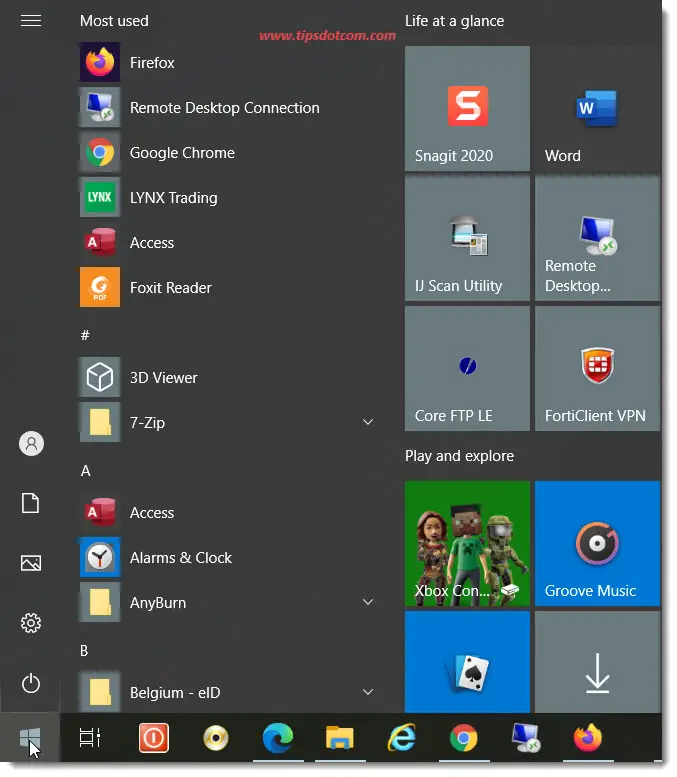This screenshot has width=677, height=777.
Task: Click the Snagit 2020 tile
Action: (x=467, y=109)
